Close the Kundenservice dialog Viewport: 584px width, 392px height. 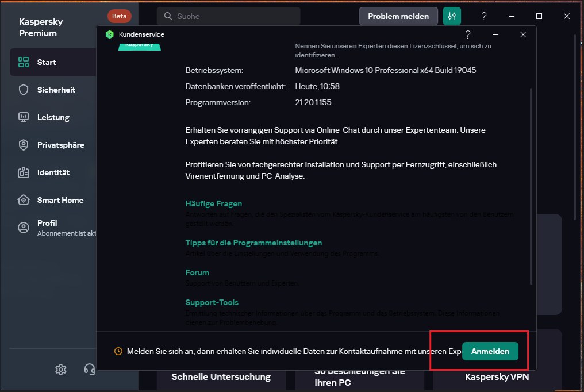523,34
